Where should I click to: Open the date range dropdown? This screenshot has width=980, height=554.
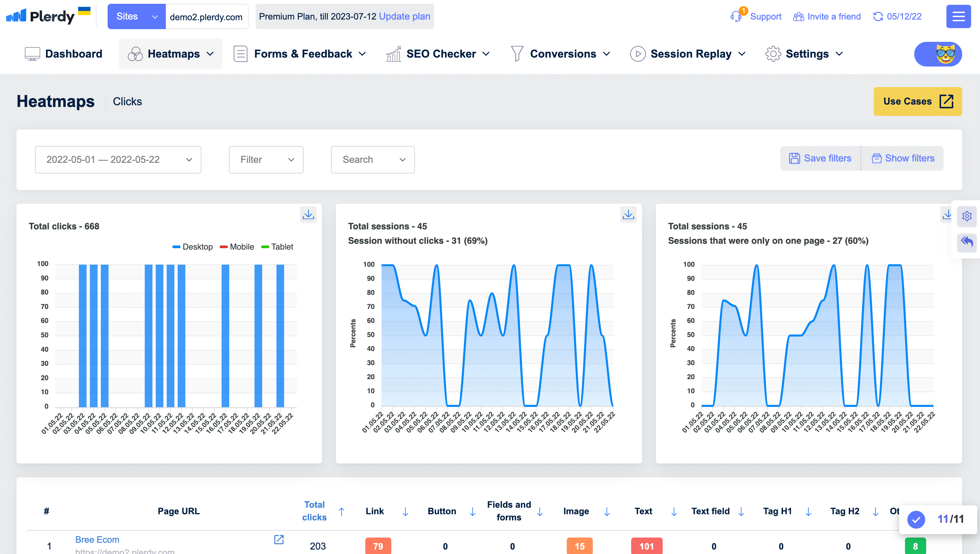[118, 160]
